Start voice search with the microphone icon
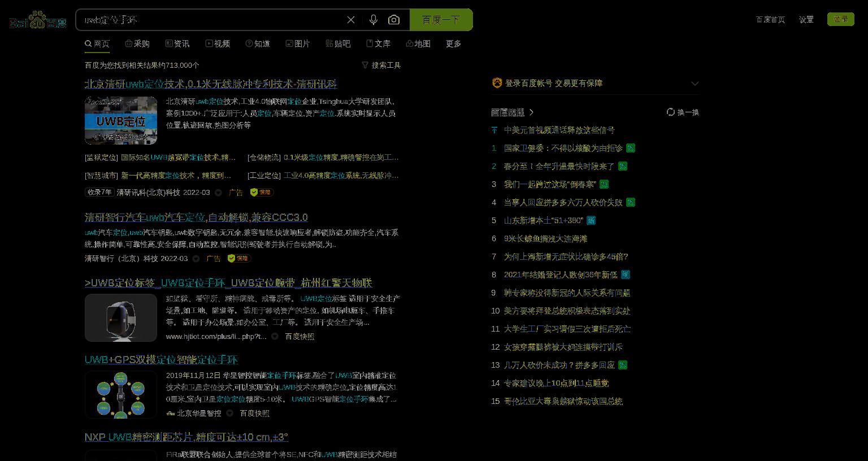Viewport: 868px width, 461px height. (374, 20)
